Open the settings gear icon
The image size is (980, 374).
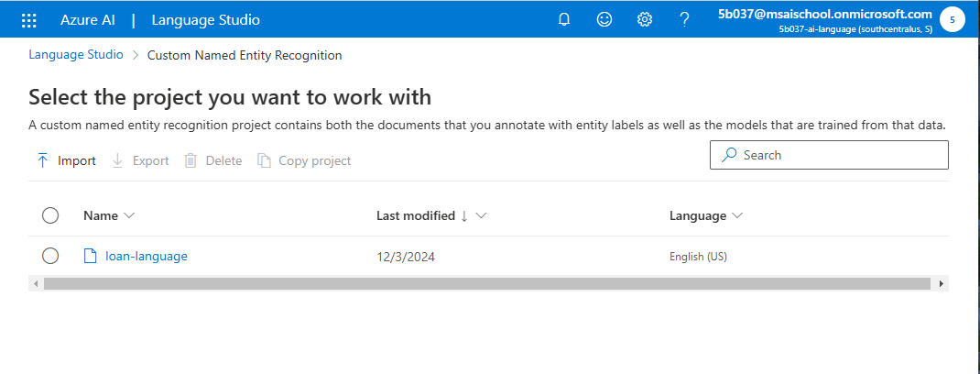coord(645,20)
